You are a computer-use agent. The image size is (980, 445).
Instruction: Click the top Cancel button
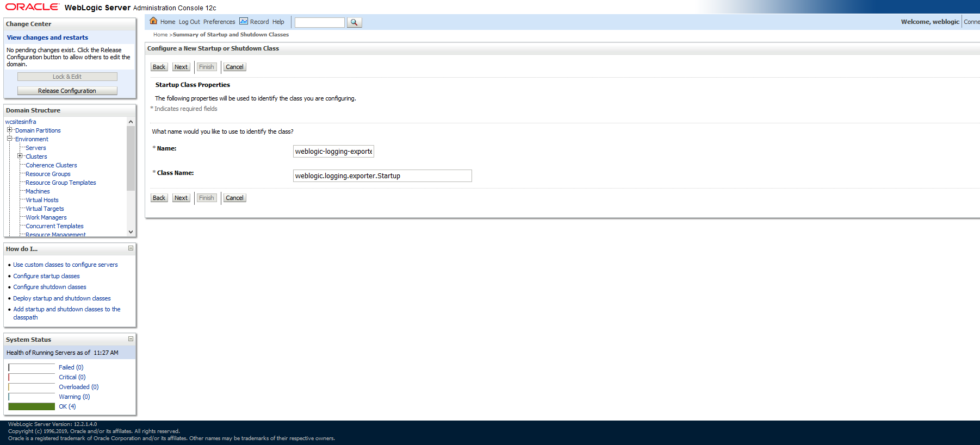pyautogui.click(x=234, y=67)
